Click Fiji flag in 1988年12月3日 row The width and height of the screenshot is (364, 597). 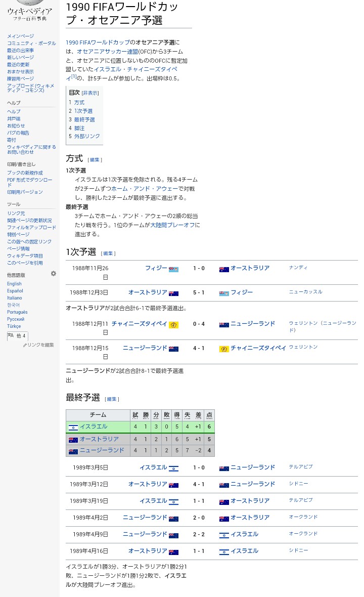point(224,293)
